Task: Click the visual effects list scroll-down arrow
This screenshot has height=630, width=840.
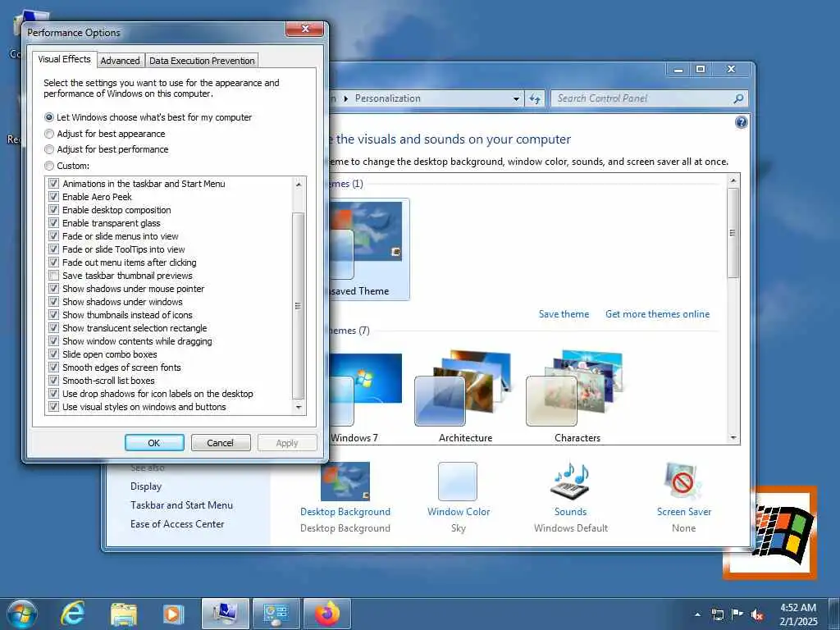Action: (299, 408)
